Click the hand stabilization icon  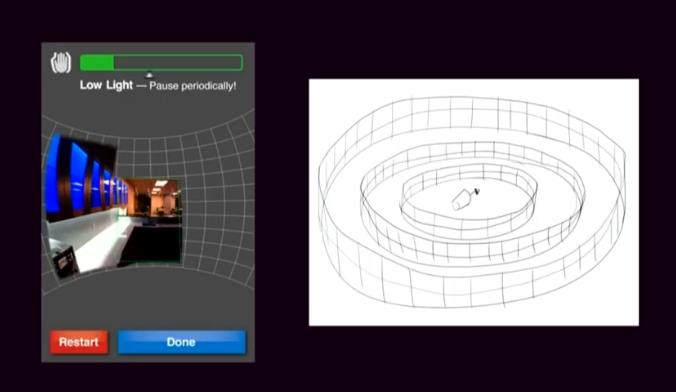tap(61, 63)
